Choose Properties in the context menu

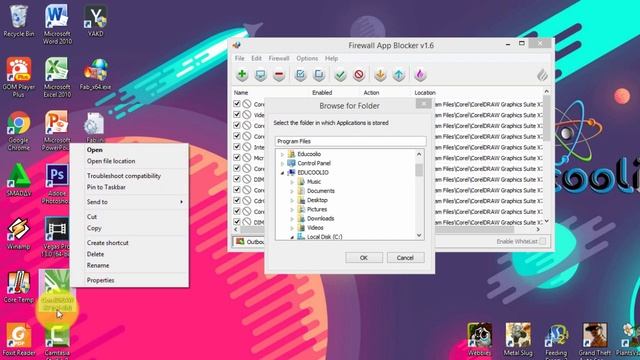[x=100, y=280]
